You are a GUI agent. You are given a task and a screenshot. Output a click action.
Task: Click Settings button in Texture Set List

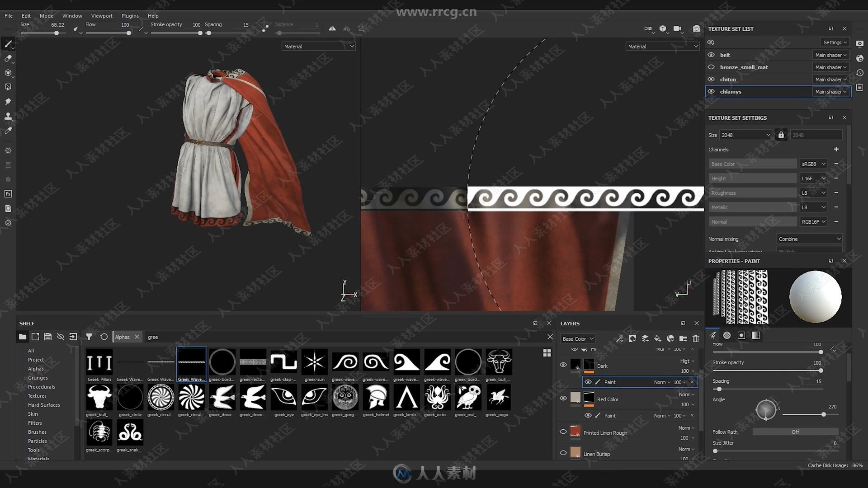point(835,42)
